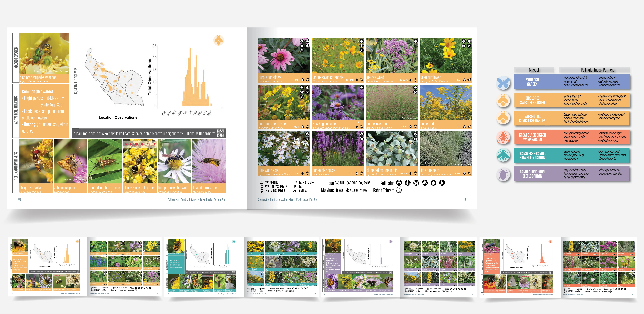Click the hummingbird pollinator legend icon

(x=442, y=183)
